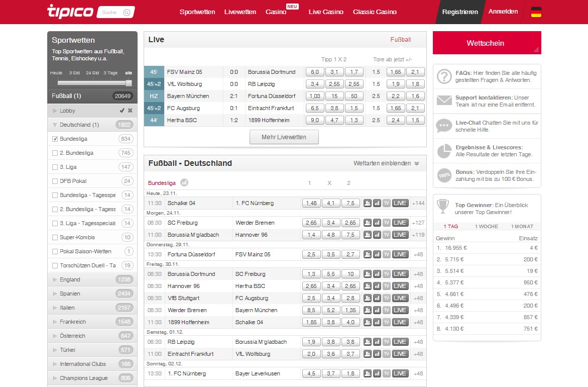Tick the DFB Pokal checkbox
Image resolution: width=588 pixels, height=387 pixels.
tap(55, 181)
